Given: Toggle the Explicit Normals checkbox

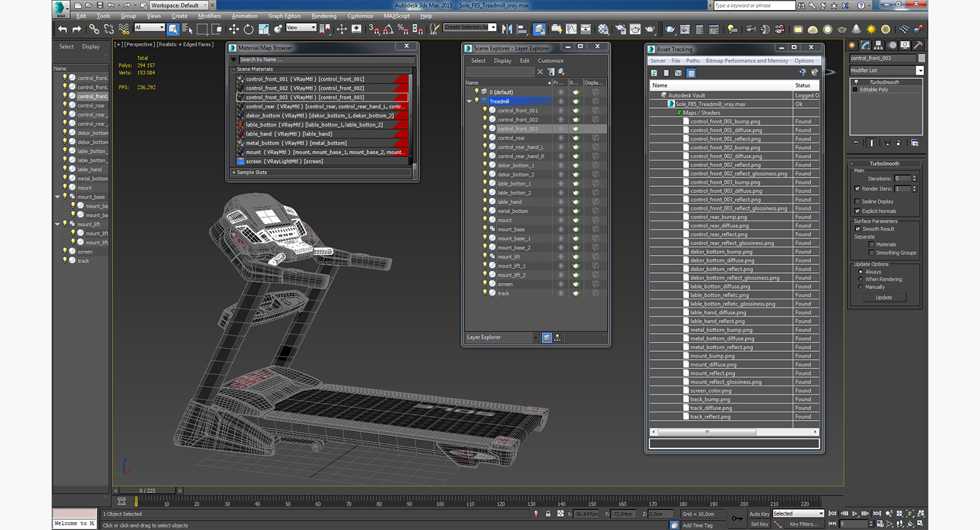Looking at the screenshot, I should [857, 211].
